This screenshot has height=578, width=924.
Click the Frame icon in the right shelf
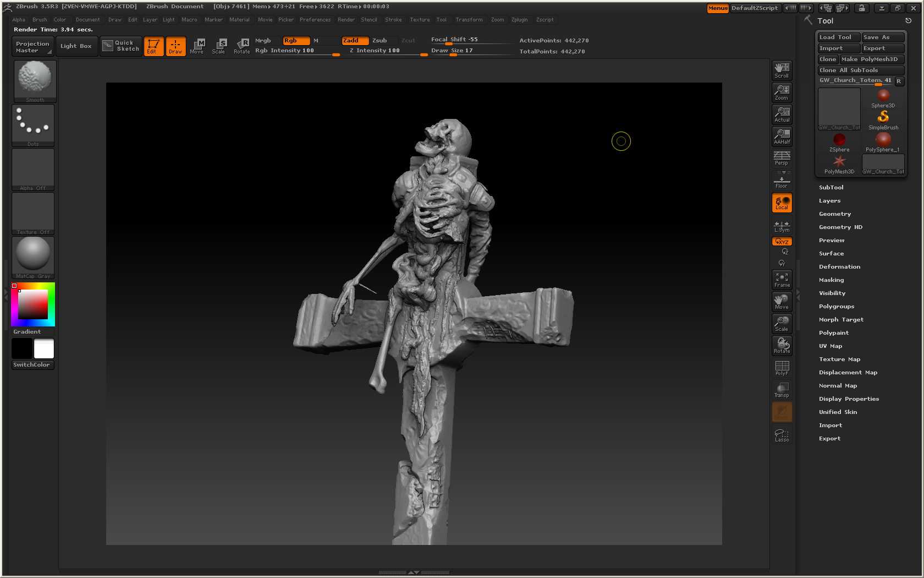pos(782,280)
